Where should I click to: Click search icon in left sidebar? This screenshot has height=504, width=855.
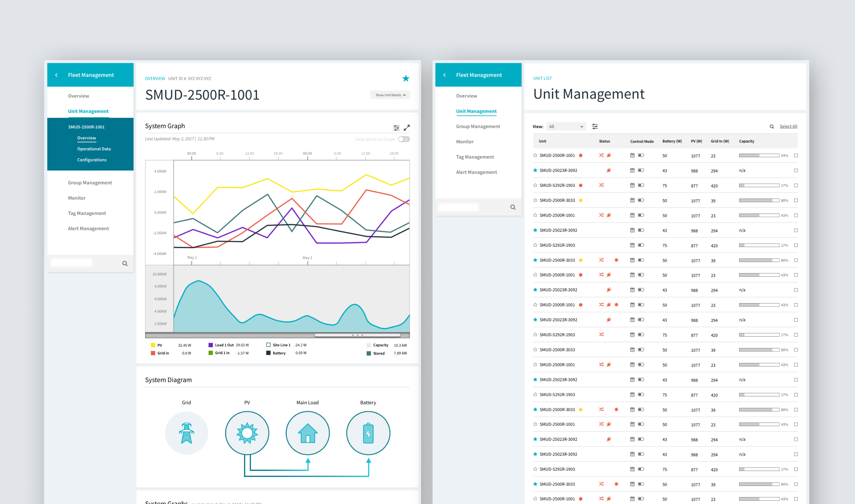125,264
